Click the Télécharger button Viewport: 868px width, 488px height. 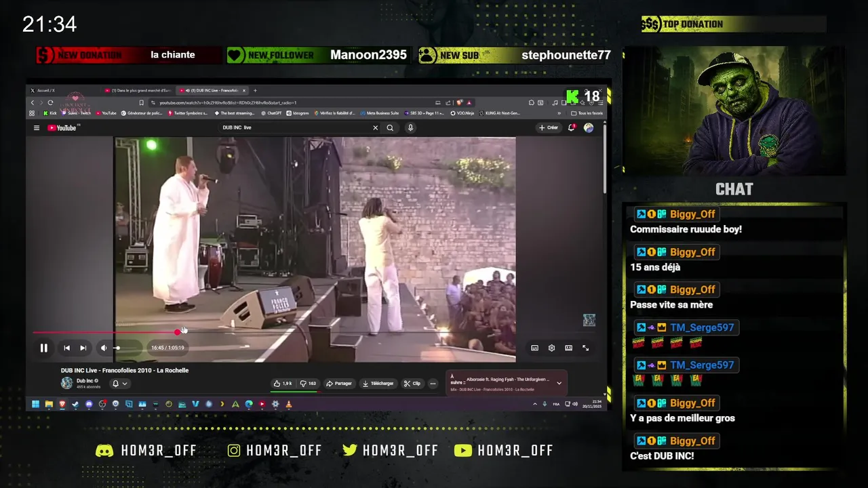378,384
